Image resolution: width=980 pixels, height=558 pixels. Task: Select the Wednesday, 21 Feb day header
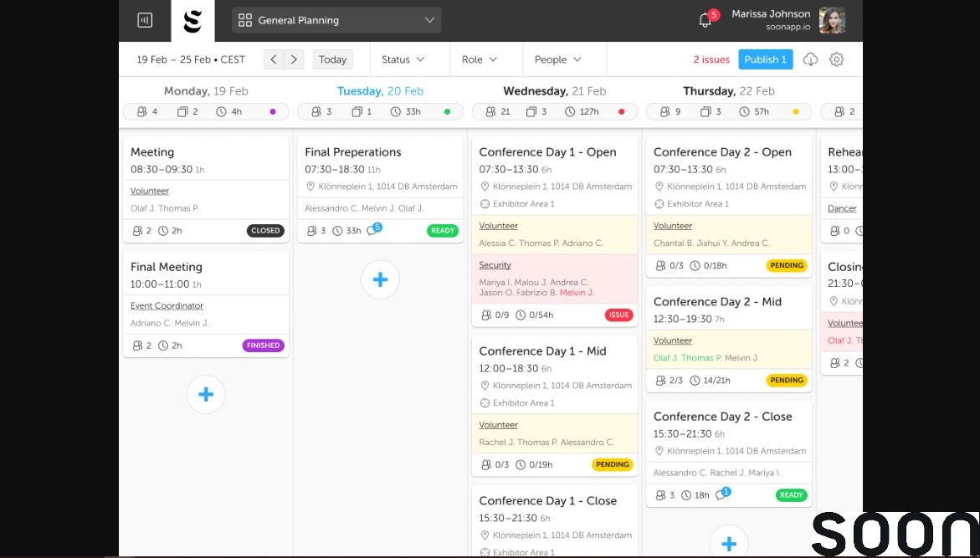555,90
